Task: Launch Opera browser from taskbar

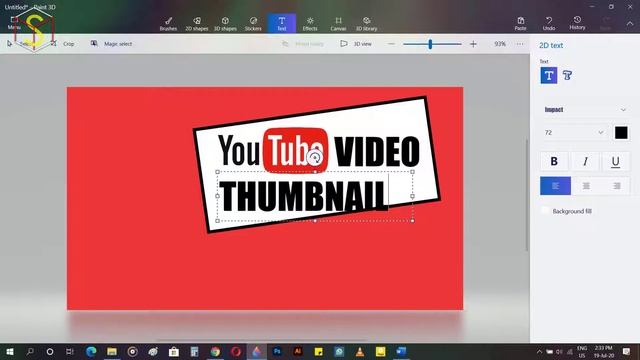Action: coord(236,351)
